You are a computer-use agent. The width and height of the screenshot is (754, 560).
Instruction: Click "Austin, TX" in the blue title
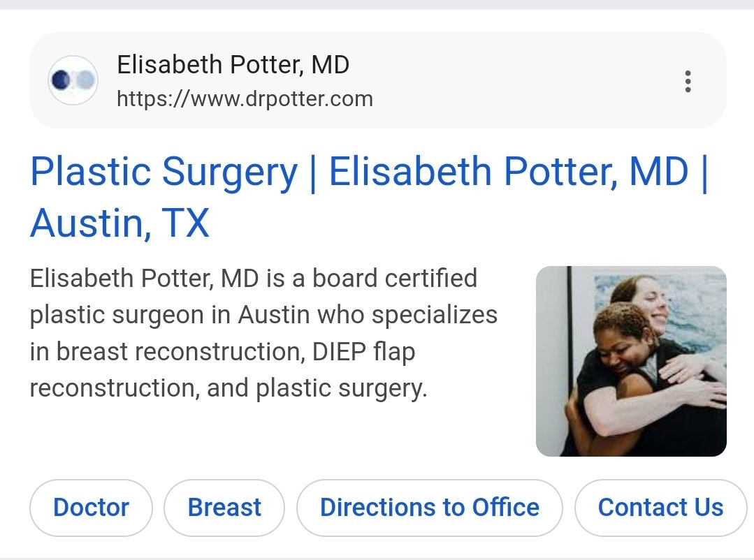tap(119, 223)
